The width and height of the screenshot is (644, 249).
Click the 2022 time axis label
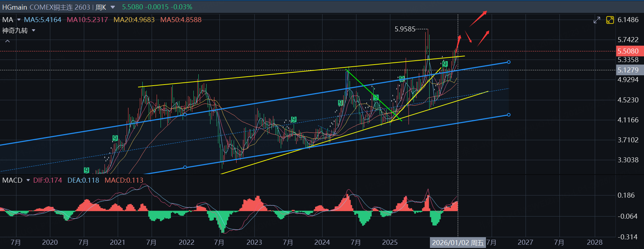(x=186, y=243)
